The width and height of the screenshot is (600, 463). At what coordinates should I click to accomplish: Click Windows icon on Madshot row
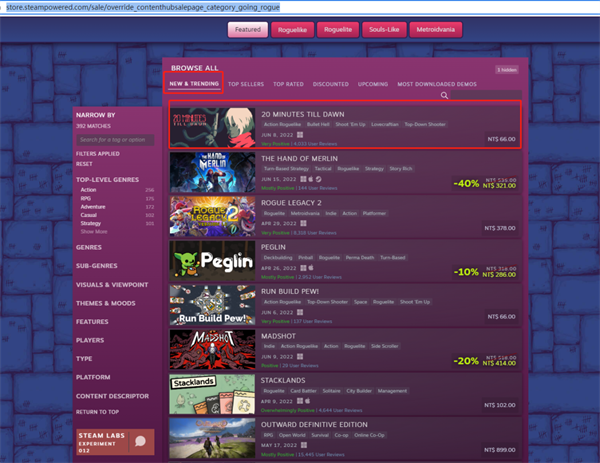[300, 356]
